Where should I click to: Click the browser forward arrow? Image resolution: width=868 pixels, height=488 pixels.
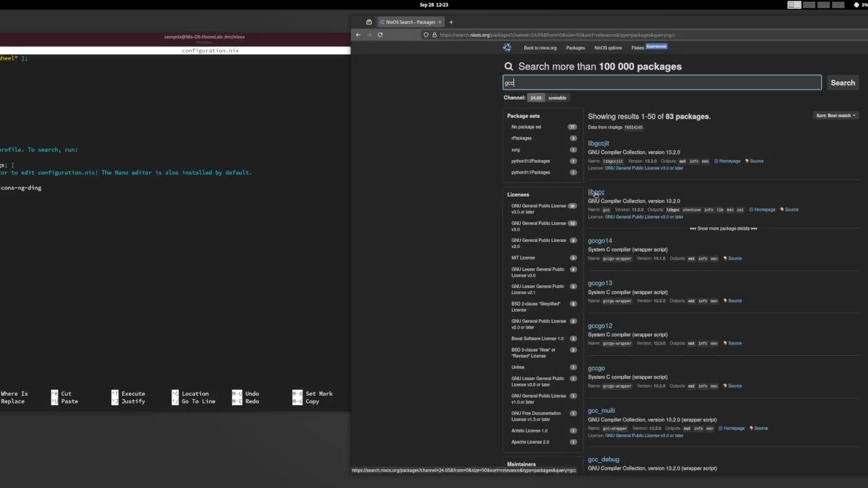369,35
